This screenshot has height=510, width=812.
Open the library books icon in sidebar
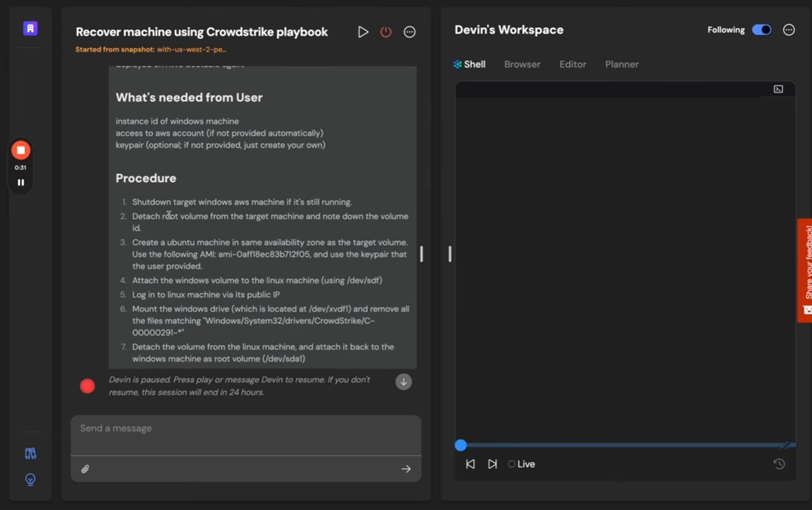30,453
